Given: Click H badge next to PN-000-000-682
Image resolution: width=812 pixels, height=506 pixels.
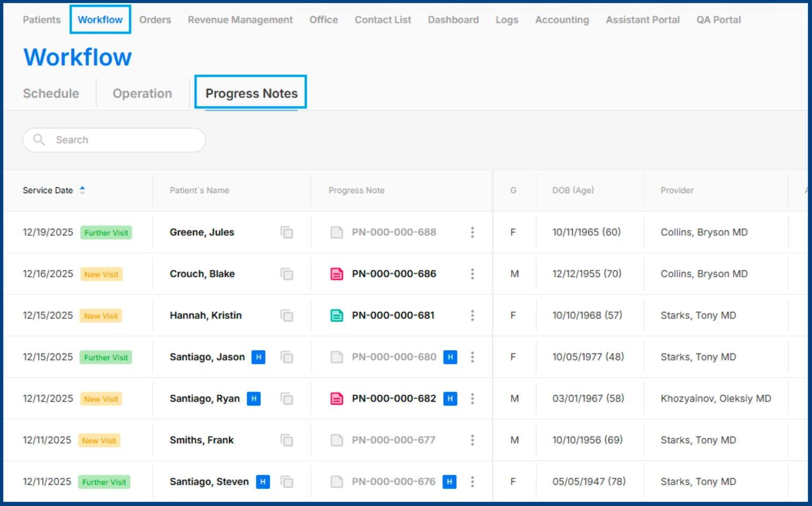Looking at the screenshot, I should tap(450, 399).
